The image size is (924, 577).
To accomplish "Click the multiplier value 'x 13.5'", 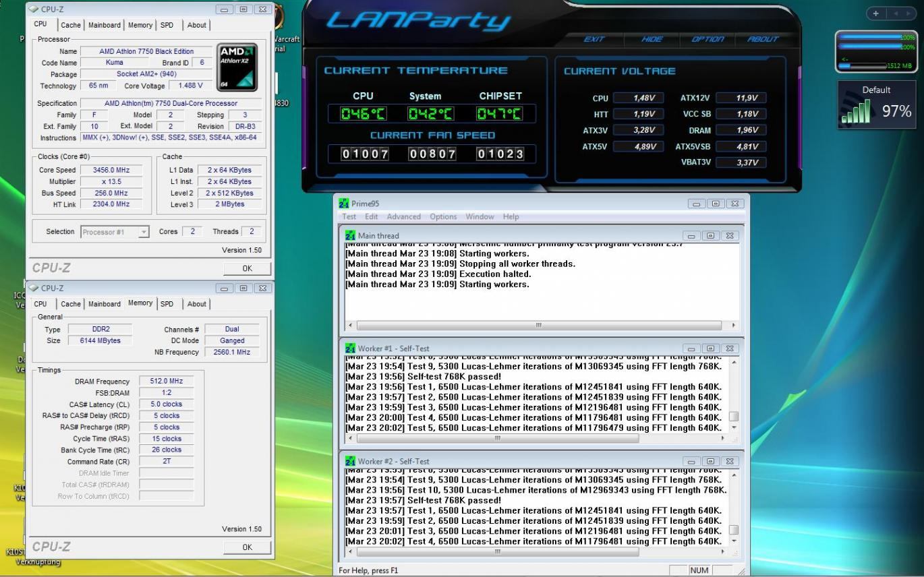I will pyautogui.click(x=111, y=181).
